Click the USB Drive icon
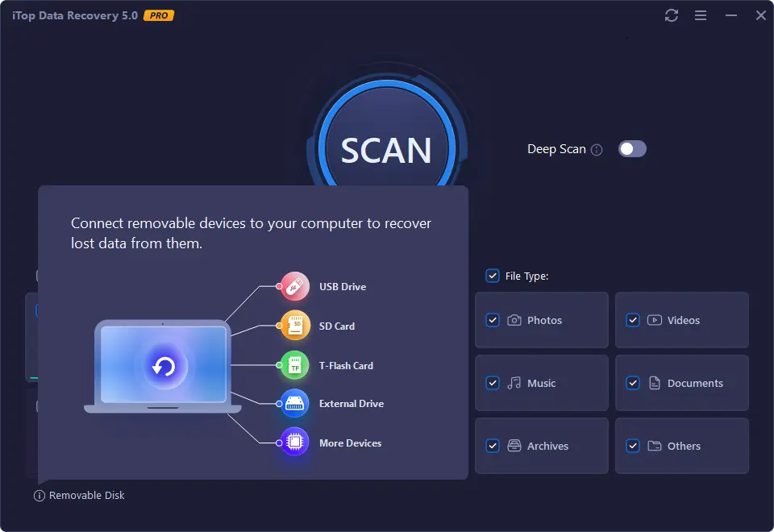The height and width of the screenshot is (532, 774). click(295, 287)
